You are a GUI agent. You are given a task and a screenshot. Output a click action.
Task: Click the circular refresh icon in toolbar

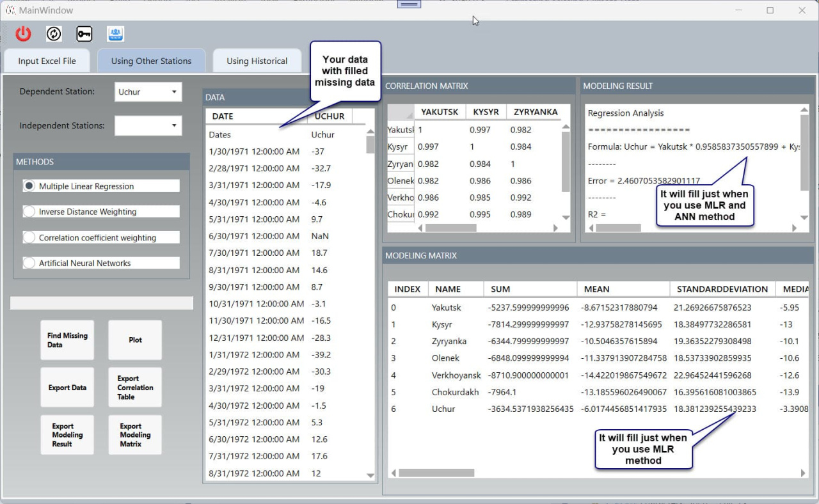pos(54,34)
